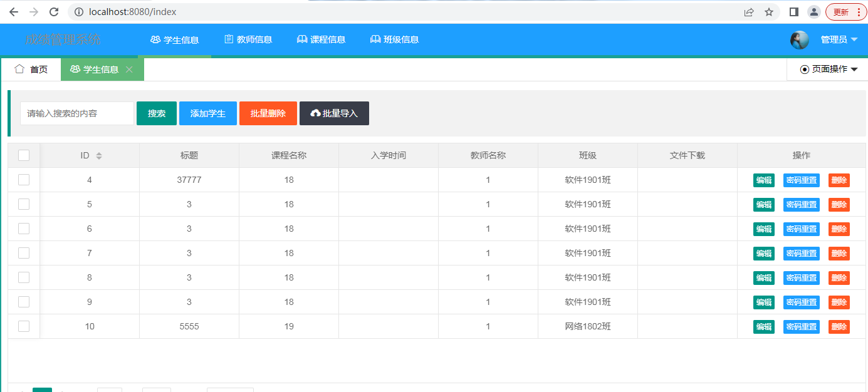Switch to the 首页 tab
Viewport: 868px width, 392px height.
point(31,70)
